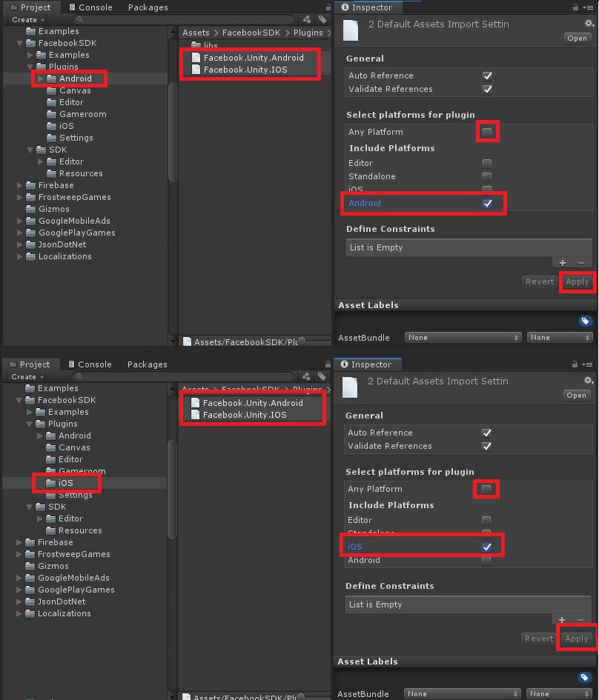Click the Open button in upper Inspector
599x700 pixels.
pos(577,38)
